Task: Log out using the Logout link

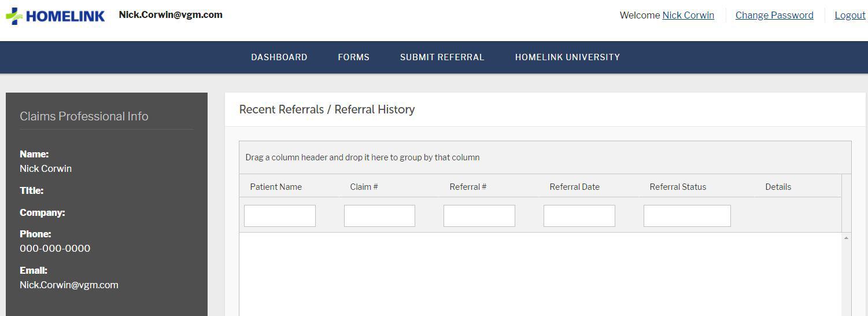Action: pos(849,16)
